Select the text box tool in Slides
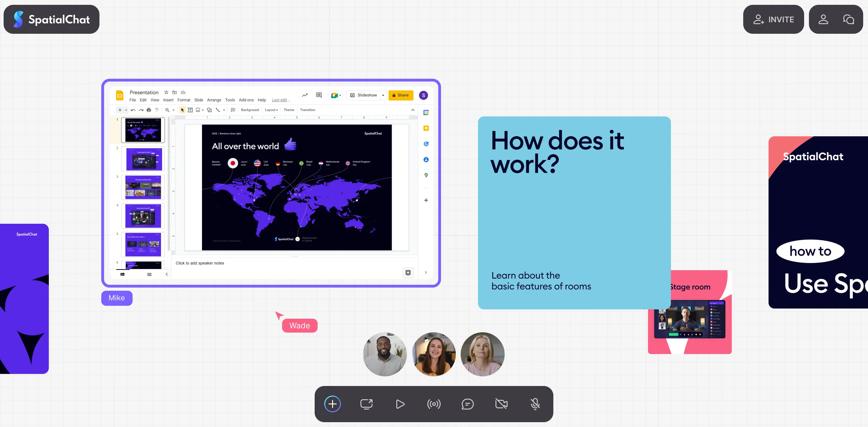Viewport: 868px width, 427px height. (190, 110)
